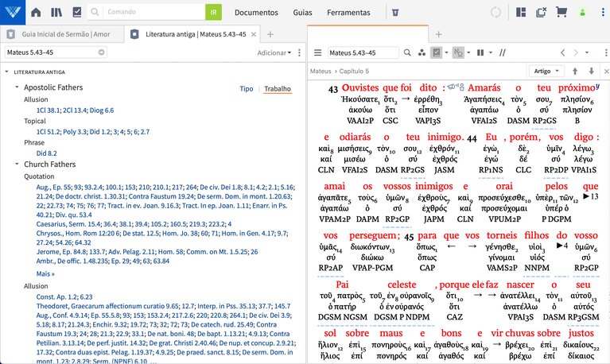Collapse the Church Fathers group
Image resolution: width=610 pixels, height=364 pixels.
17,164
